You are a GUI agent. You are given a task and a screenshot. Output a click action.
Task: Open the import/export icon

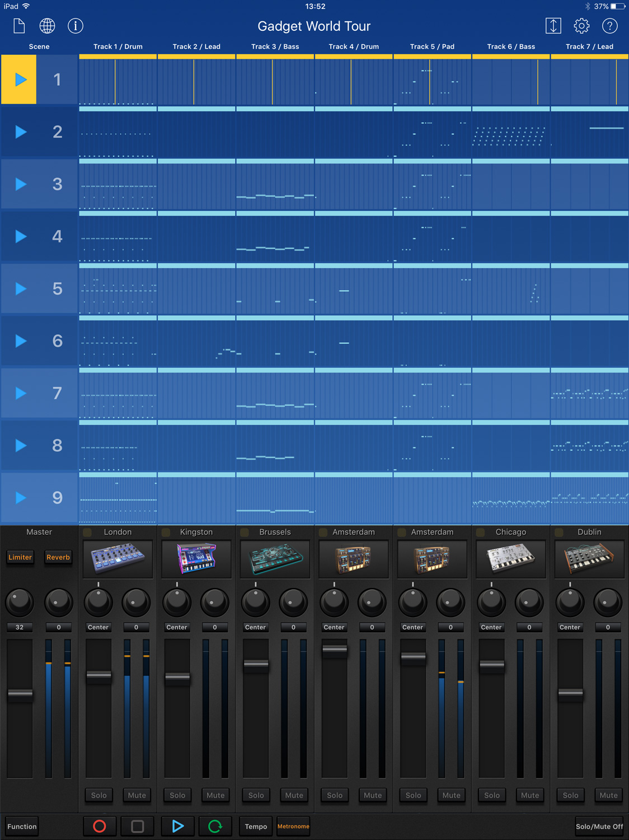pyautogui.click(x=553, y=26)
